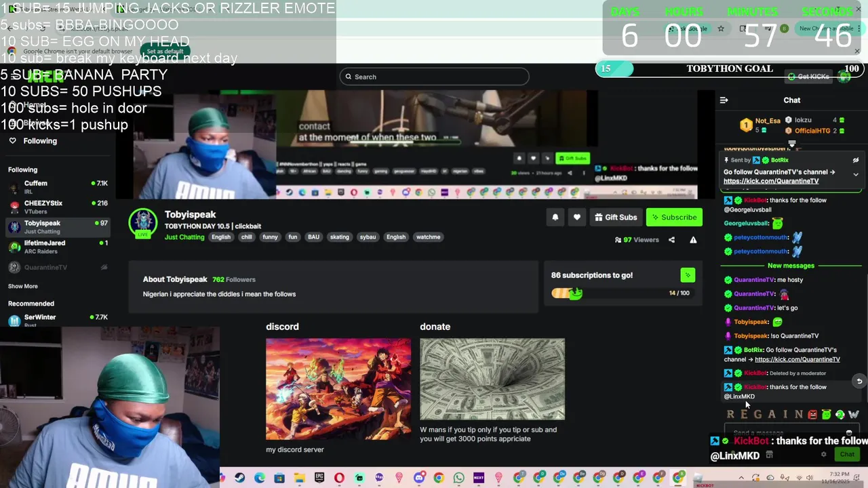The image size is (868, 488).
Task: Collapse the chat panel using arrow icon
Action: point(724,100)
